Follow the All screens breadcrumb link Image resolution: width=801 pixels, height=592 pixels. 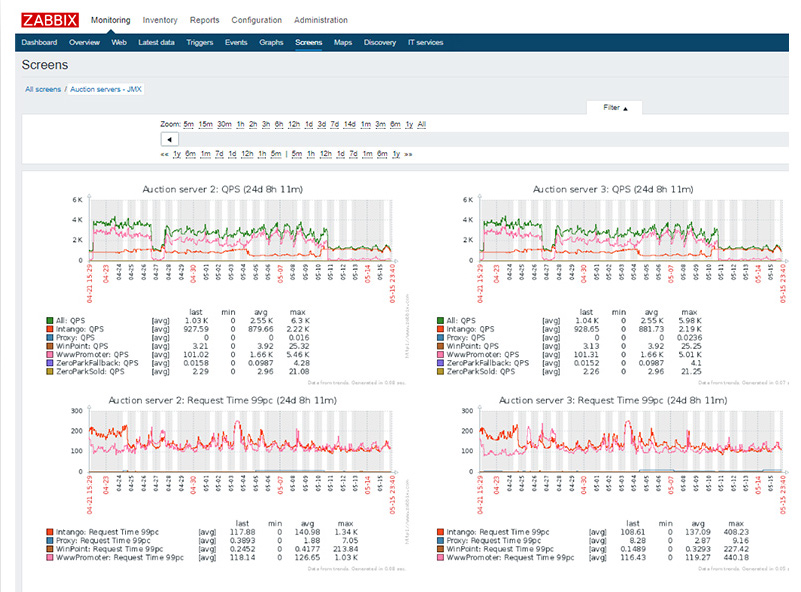click(43, 89)
